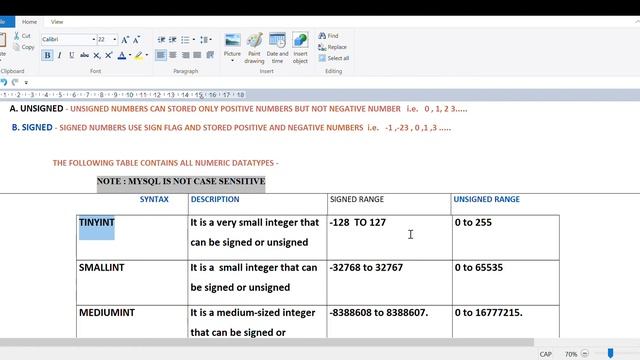Click the '70%' zoom level text
Screen dimensions: 640x360
[x=571, y=354]
